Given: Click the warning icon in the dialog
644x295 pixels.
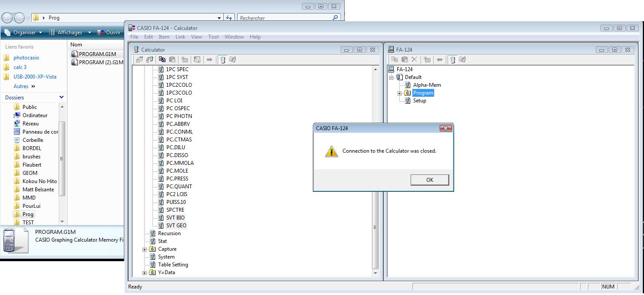Looking at the screenshot, I should click(x=331, y=151).
